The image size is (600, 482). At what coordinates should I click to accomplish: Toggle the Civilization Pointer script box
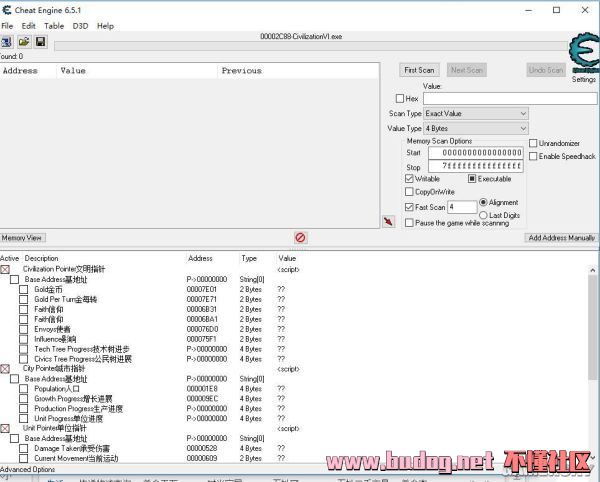tap(5, 269)
